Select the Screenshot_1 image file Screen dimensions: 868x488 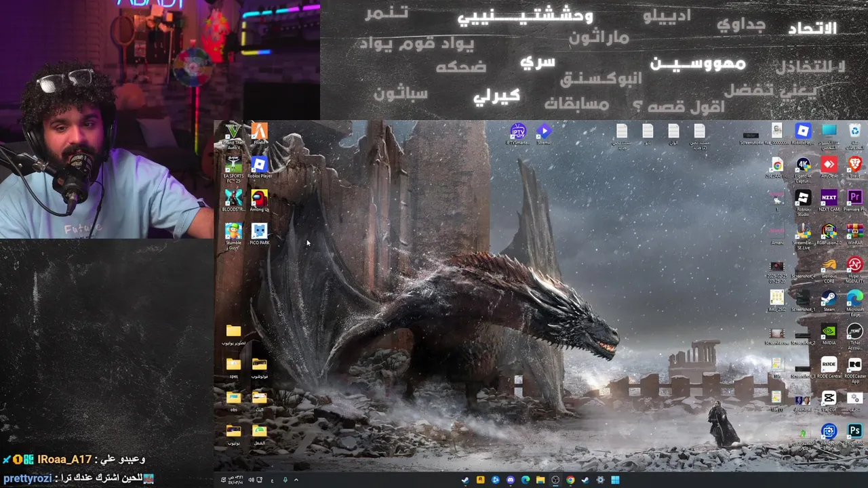[803, 301]
